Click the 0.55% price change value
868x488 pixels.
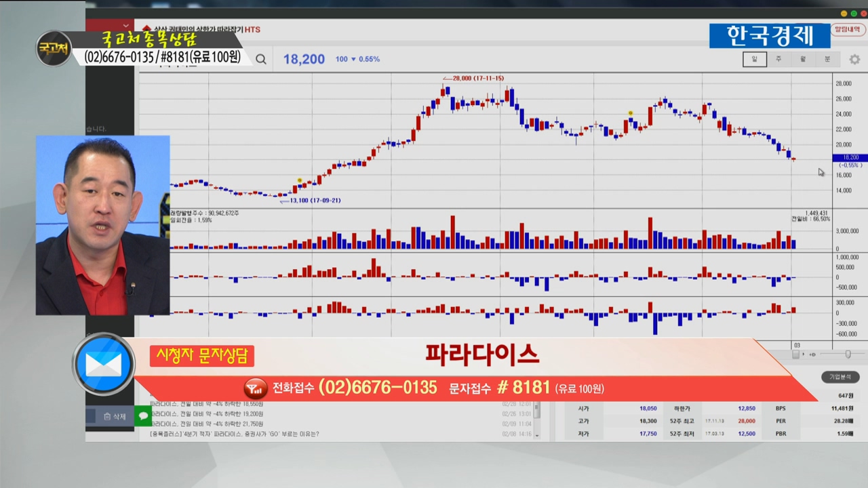[x=369, y=59]
